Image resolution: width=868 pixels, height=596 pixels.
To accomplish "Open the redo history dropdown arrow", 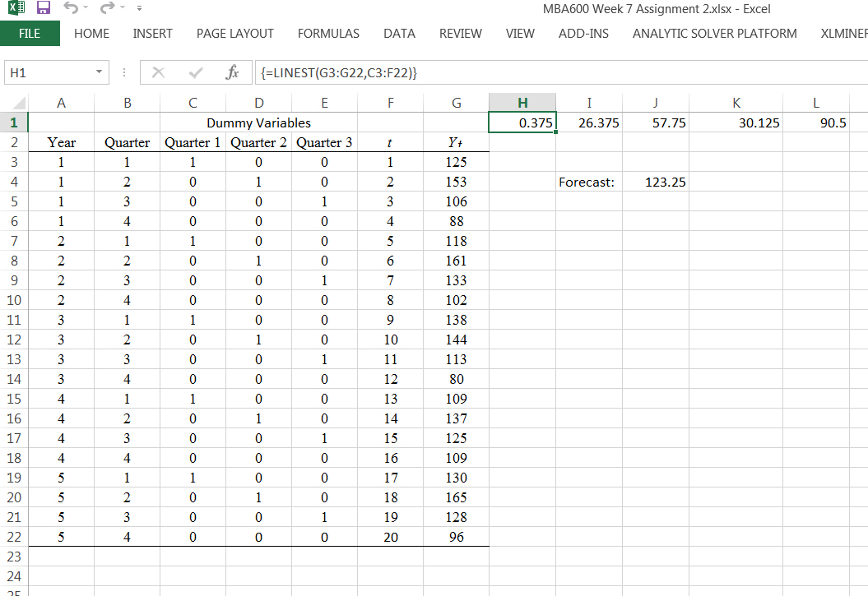I will [123, 7].
